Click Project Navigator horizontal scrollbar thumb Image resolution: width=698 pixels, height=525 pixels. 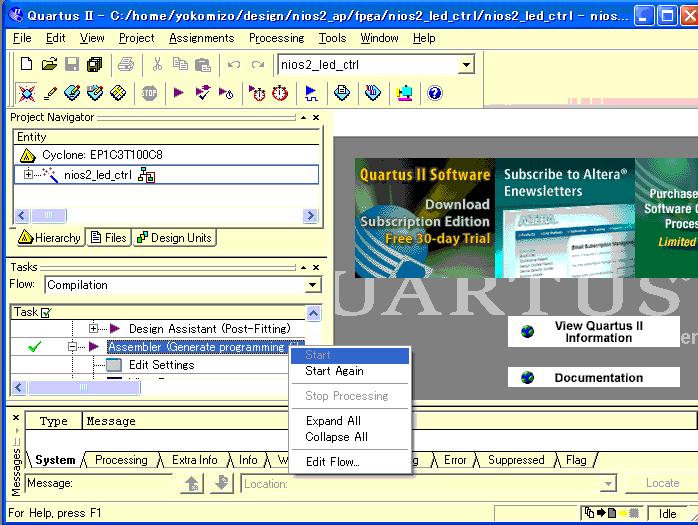point(48,216)
